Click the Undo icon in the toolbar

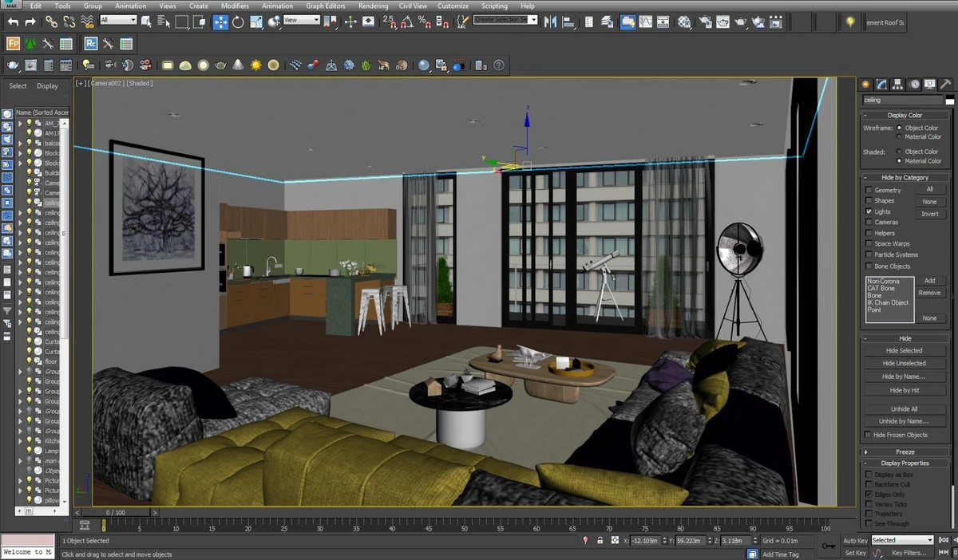[x=12, y=22]
